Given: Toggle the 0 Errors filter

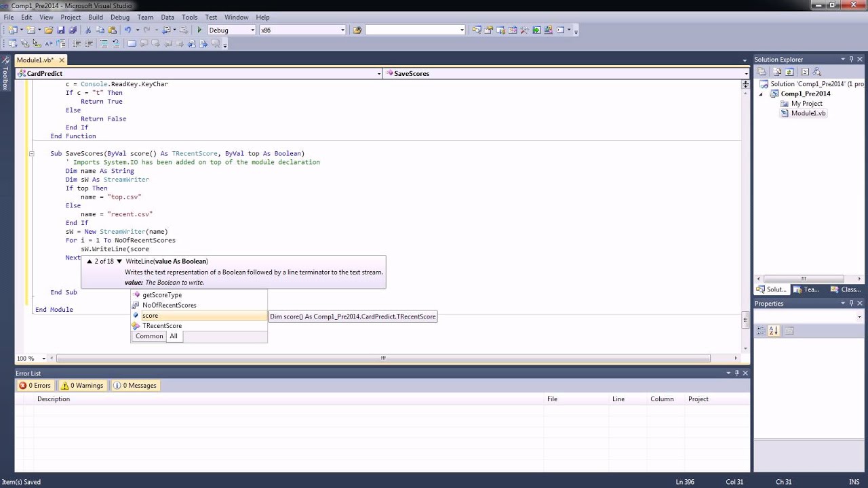Looking at the screenshot, I should [x=35, y=386].
